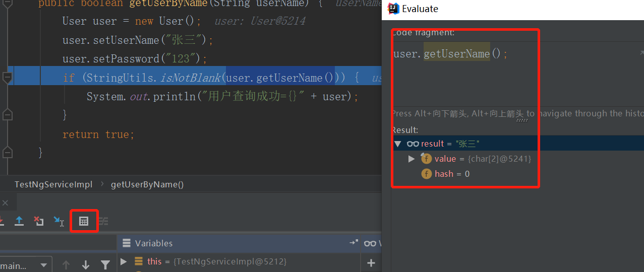Click the 'return true;' line
The image size is (644, 272).
click(98, 134)
